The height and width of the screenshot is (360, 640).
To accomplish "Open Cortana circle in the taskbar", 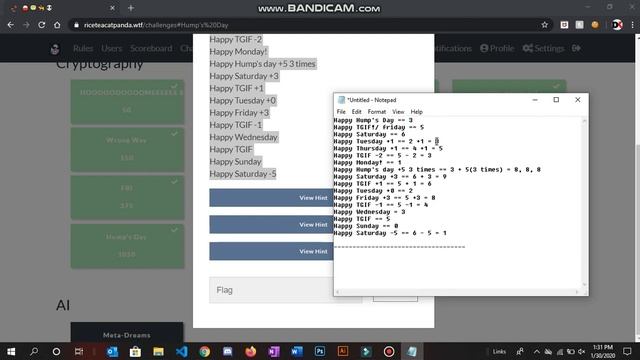I will tap(56, 351).
